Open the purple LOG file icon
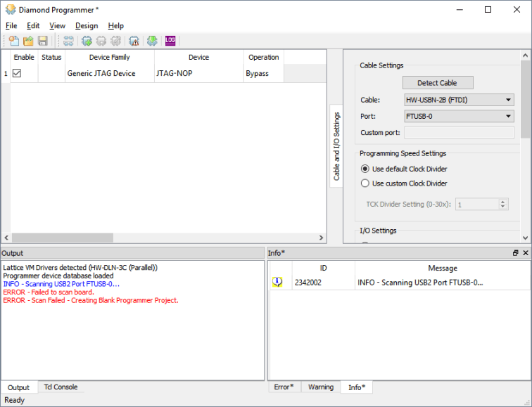This screenshot has width=532, height=407. 170,41
